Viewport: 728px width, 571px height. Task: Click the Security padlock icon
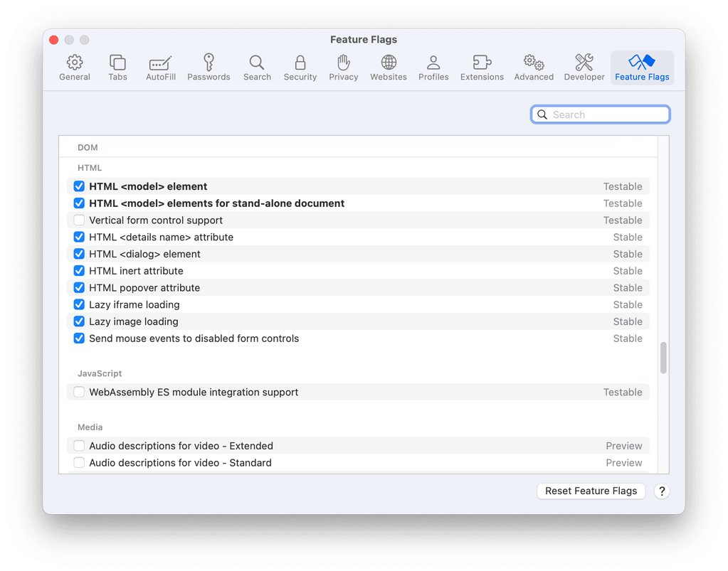300,68
